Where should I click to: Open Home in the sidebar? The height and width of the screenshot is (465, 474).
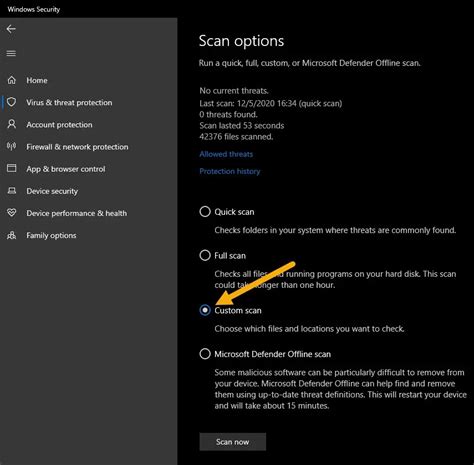tap(37, 80)
